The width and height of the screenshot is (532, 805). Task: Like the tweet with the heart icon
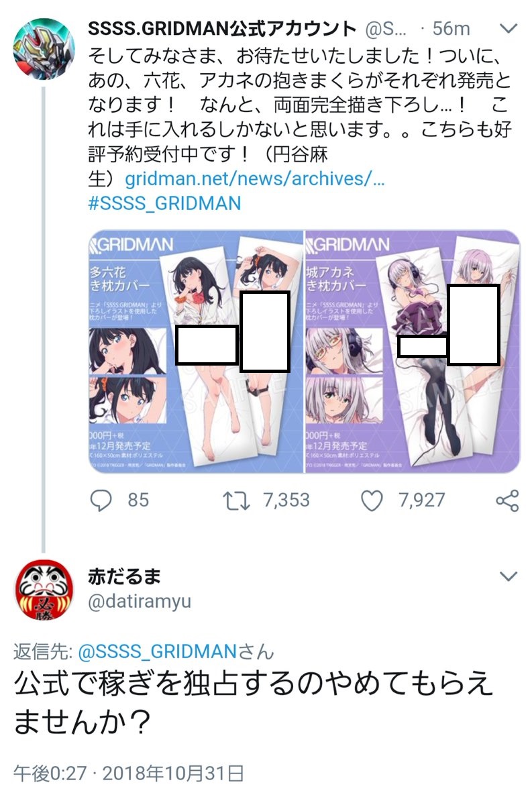372,500
